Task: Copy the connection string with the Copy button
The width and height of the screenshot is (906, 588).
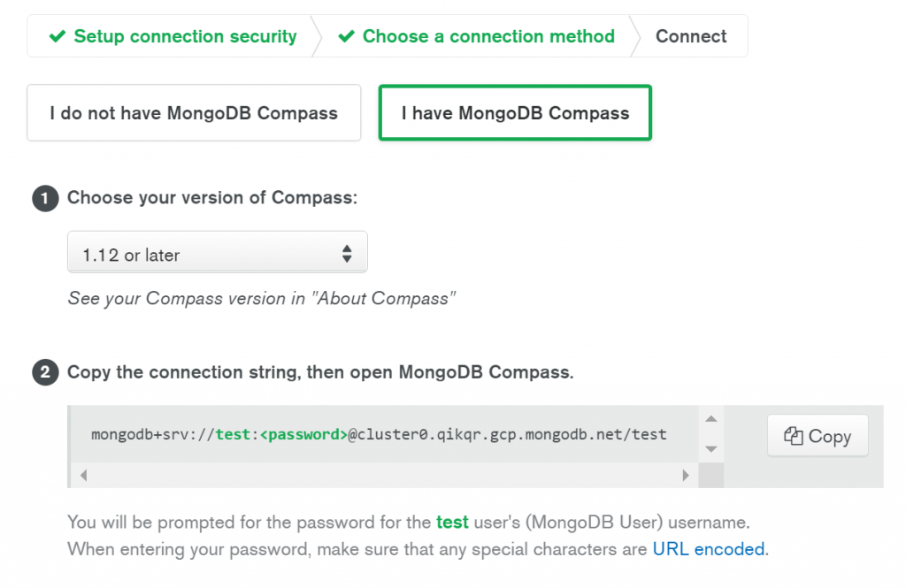Action: 818,436
